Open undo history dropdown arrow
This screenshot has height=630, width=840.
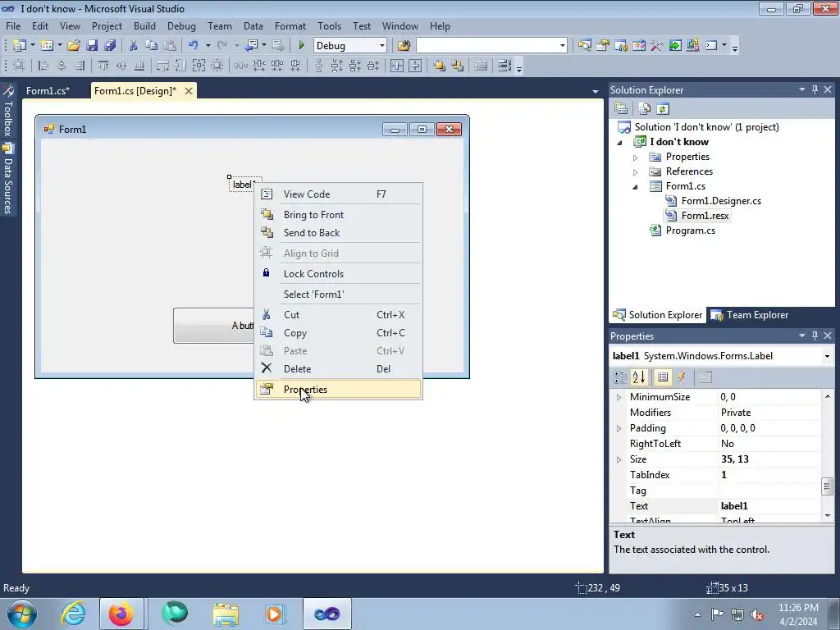pos(208,46)
